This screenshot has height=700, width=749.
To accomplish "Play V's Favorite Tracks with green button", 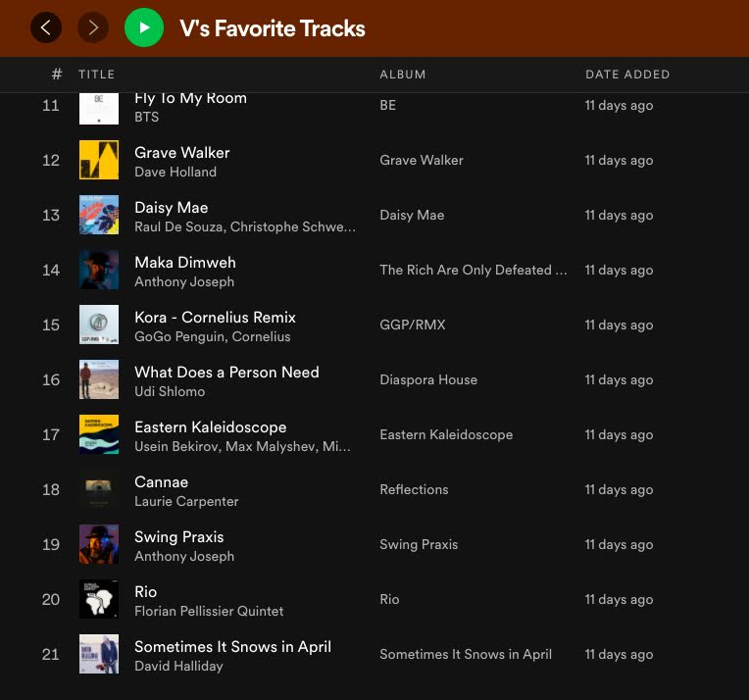I will pyautogui.click(x=144, y=27).
